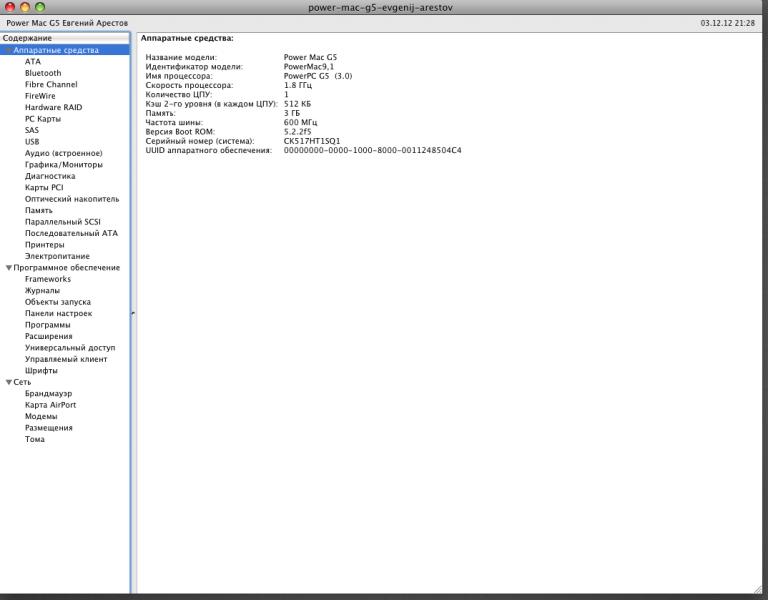Select Универсальный доступ entry

(70, 348)
